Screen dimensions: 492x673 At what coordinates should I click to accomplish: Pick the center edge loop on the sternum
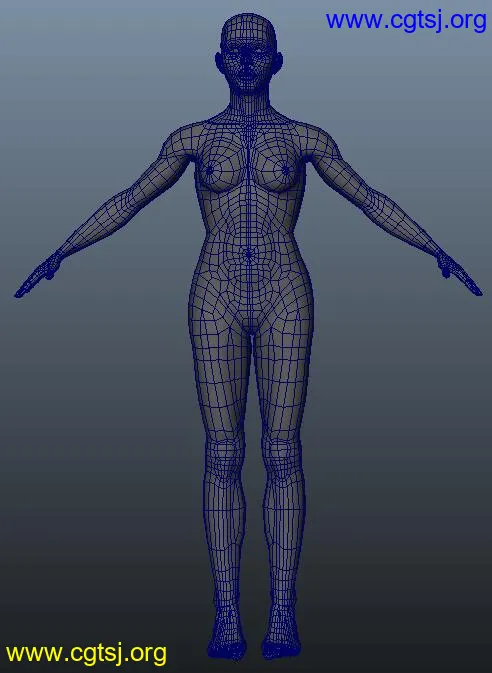(x=249, y=163)
